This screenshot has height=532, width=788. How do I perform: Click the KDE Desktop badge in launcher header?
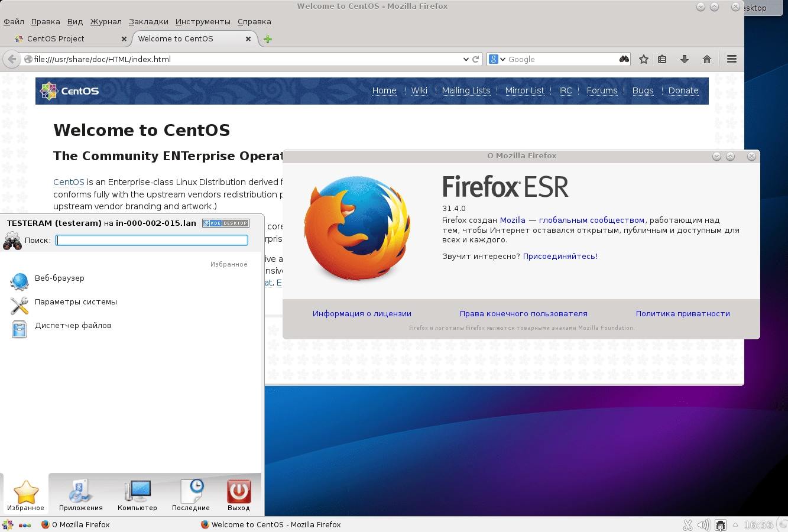226,223
